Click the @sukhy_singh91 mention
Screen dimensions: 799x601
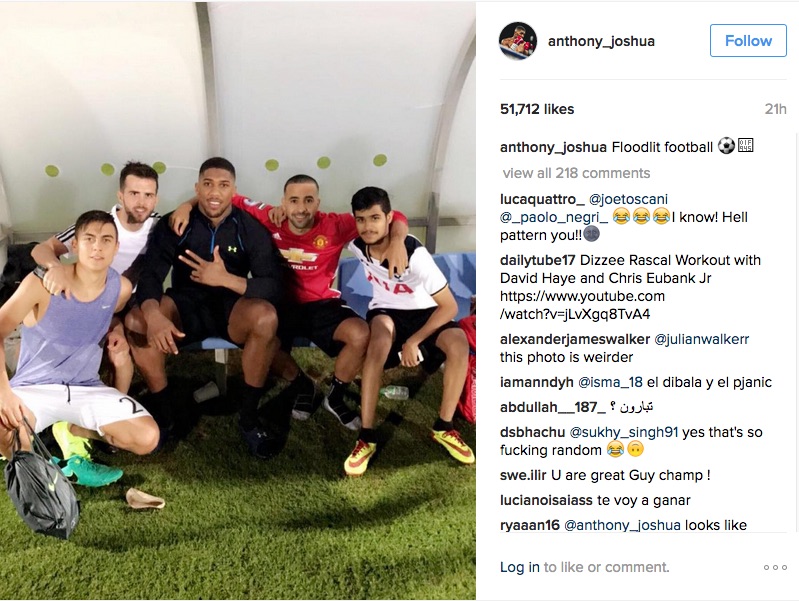tap(624, 432)
